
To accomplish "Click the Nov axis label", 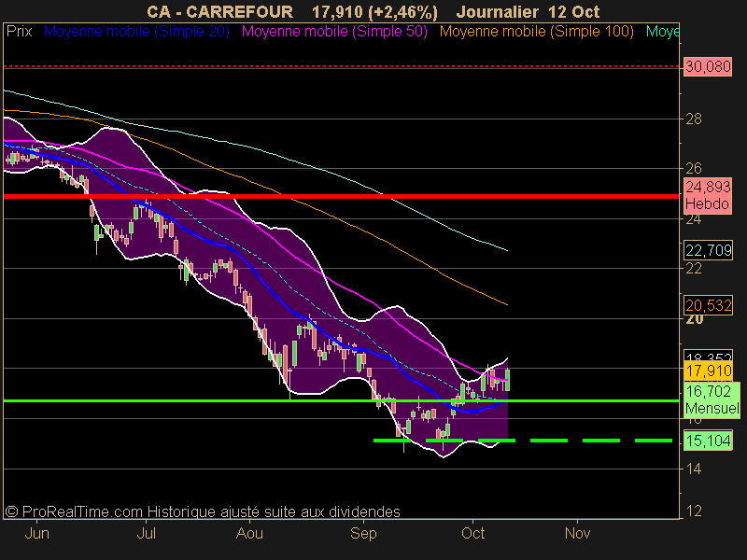I will click(x=577, y=533).
